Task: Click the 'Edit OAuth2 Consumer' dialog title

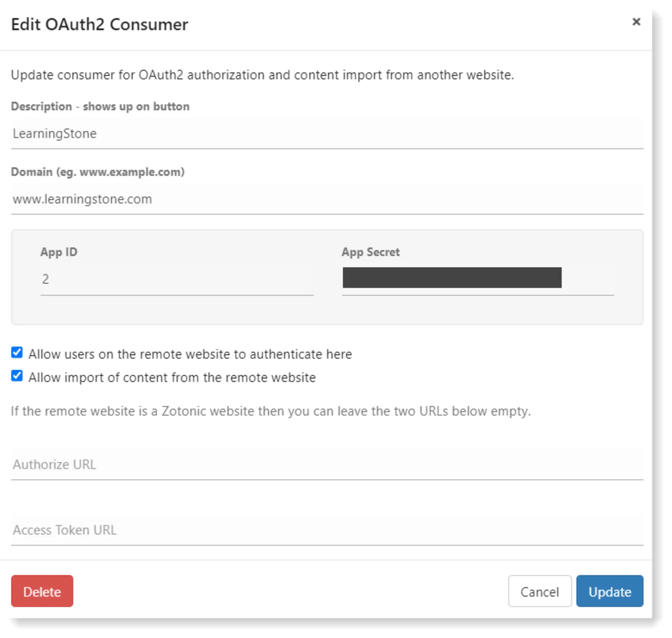Action: coord(100,24)
